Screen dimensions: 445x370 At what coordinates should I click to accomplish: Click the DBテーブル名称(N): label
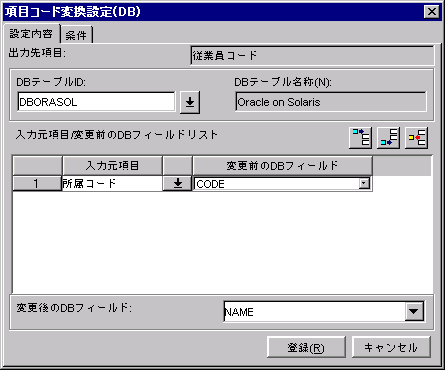283,82
